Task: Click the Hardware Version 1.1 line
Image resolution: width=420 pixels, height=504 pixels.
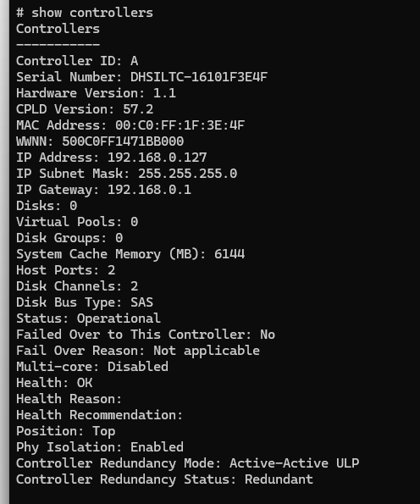Action: click(x=96, y=93)
